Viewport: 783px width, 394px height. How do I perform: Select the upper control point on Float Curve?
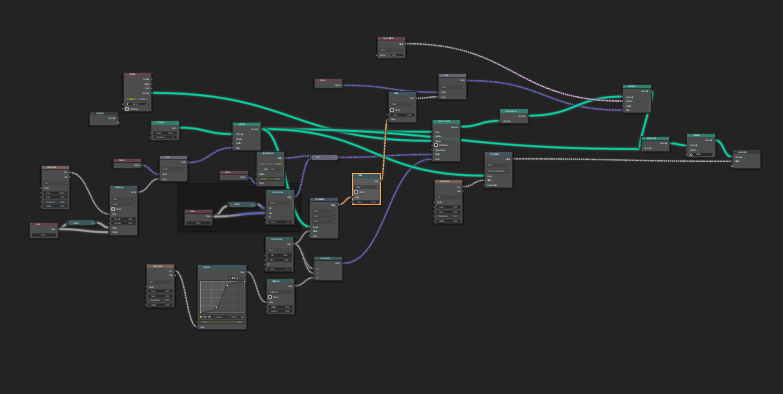point(228,286)
